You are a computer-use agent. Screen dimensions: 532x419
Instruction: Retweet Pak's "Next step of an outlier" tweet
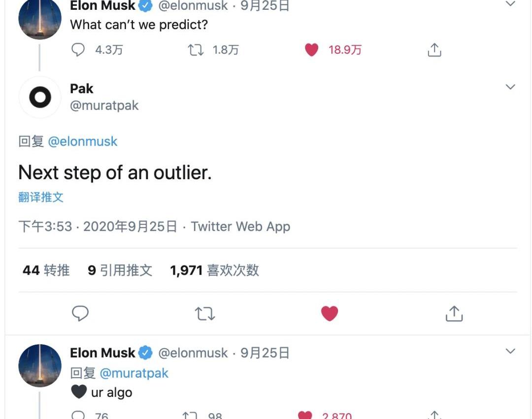(x=205, y=313)
